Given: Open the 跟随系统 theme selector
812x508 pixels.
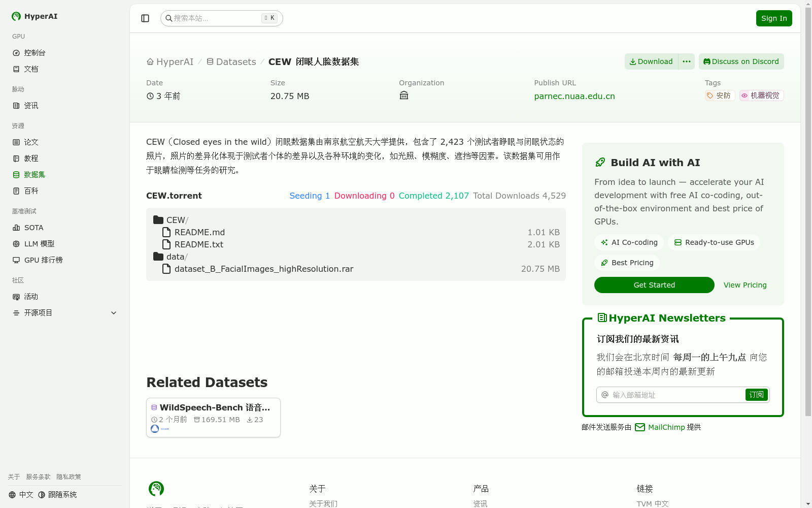Looking at the screenshot, I should tap(57, 495).
